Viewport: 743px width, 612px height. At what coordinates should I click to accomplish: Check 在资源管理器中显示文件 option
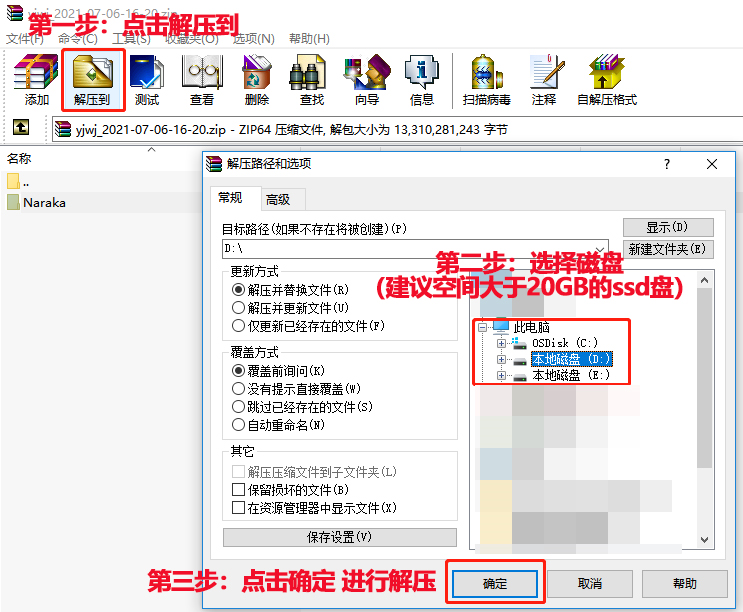click(238, 508)
